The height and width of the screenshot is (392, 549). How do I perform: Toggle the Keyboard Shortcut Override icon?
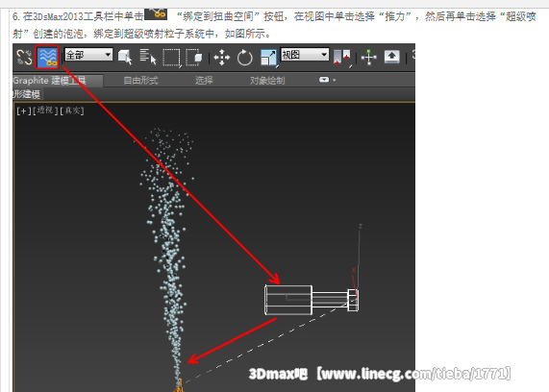(x=391, y=57)
